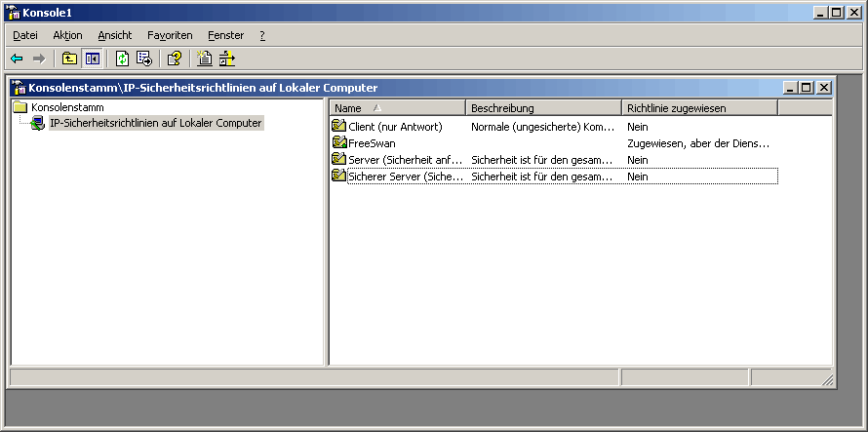Screen dimensions: 868x432
Task: Click the Beschreibung column header
Action: 543,108
